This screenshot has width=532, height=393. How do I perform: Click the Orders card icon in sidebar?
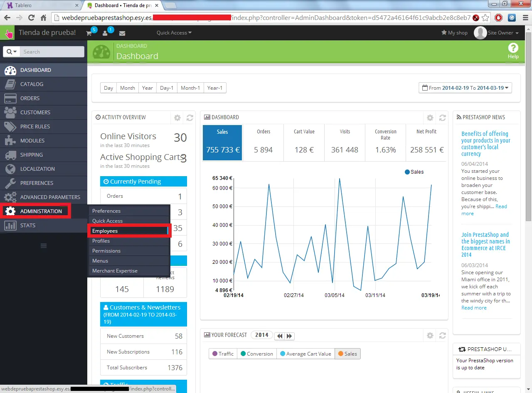[10, 98]
